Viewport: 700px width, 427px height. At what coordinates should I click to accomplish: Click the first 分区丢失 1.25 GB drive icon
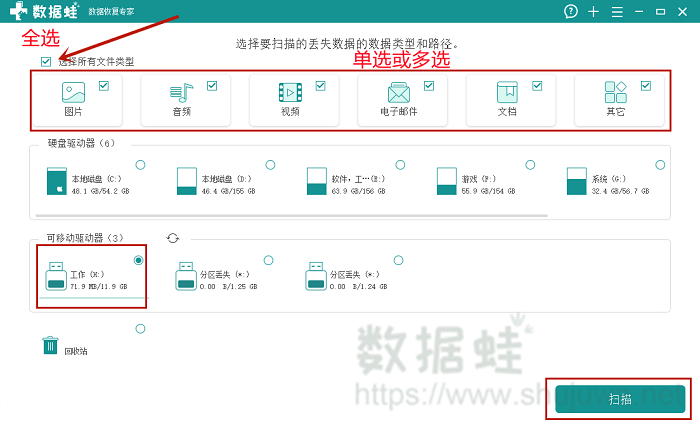point(186,276)
